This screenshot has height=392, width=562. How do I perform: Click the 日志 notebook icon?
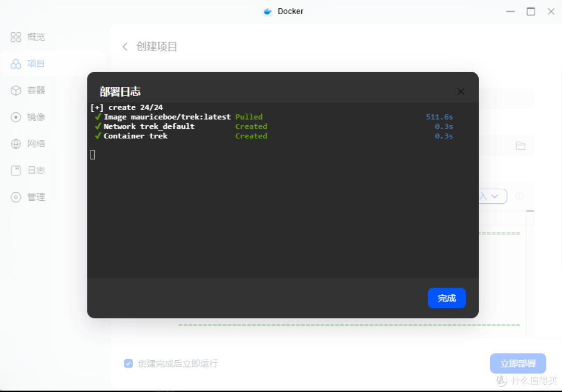coord(16,171)
